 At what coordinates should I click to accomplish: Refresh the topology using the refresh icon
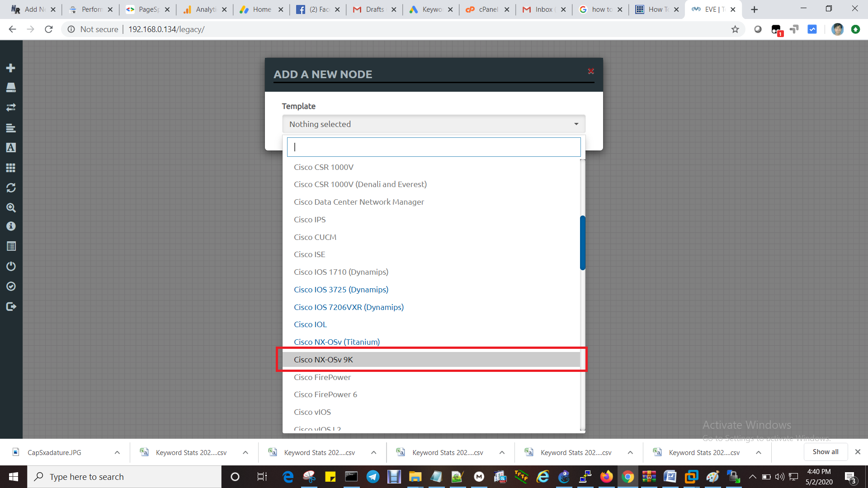(11, 188)
